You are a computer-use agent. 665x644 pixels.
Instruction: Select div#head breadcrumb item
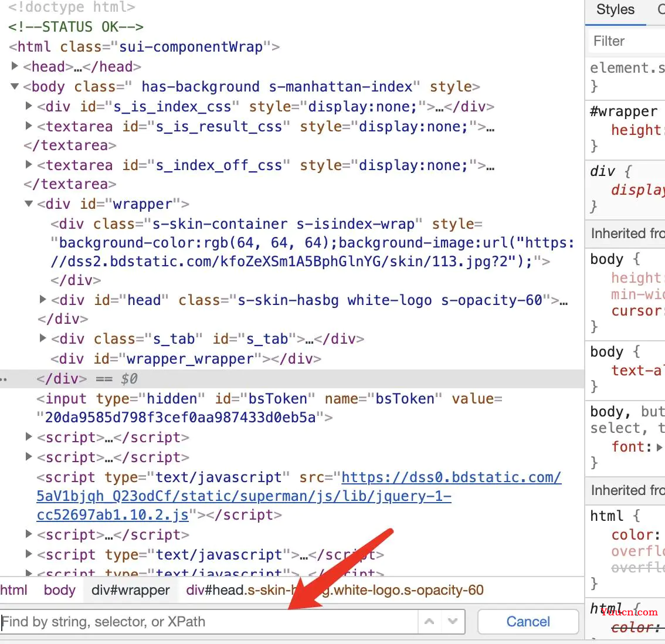pos(335,589)
